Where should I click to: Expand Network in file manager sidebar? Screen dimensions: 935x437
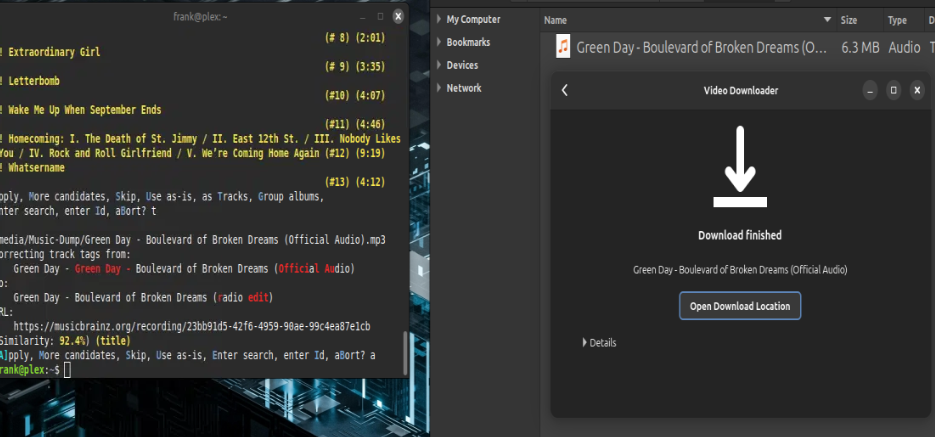point(439,88)
